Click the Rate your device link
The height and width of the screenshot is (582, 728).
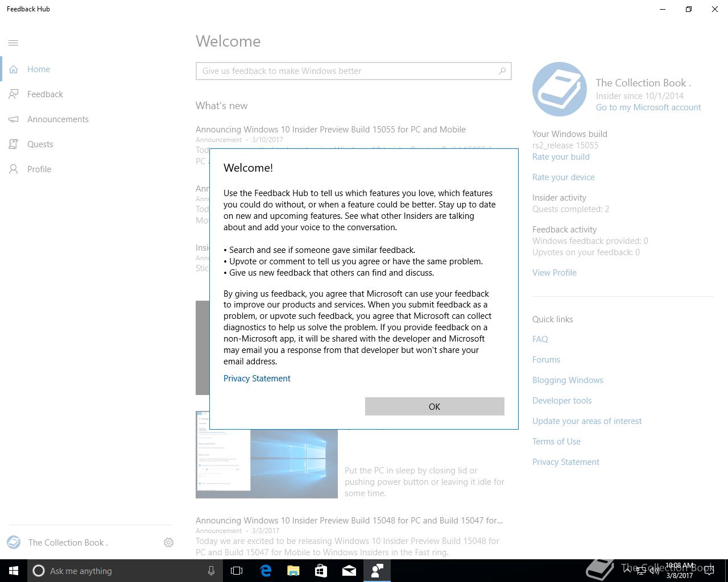click(x=564, y=177)
